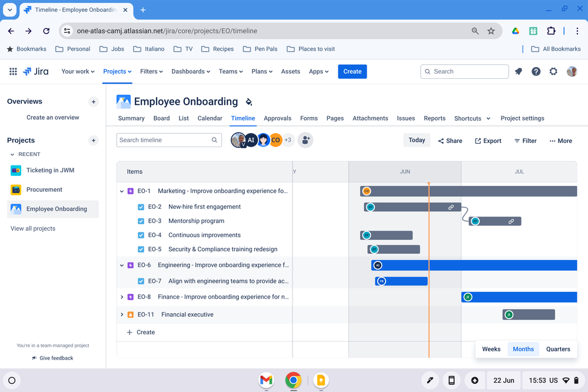Viewport: 588px width, 392px height.
Task: Click the EO-7 blue timeline bar
Action: [x=401, y=281]
